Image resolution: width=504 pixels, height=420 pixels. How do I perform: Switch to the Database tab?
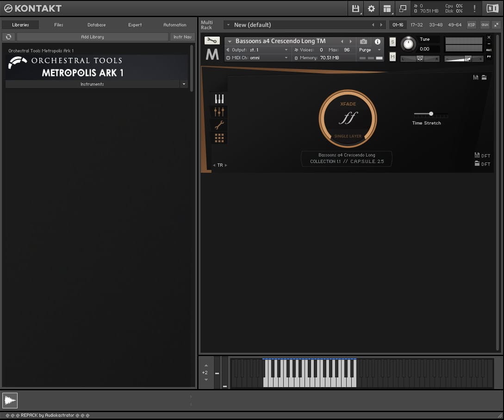[x=96, y=25]
